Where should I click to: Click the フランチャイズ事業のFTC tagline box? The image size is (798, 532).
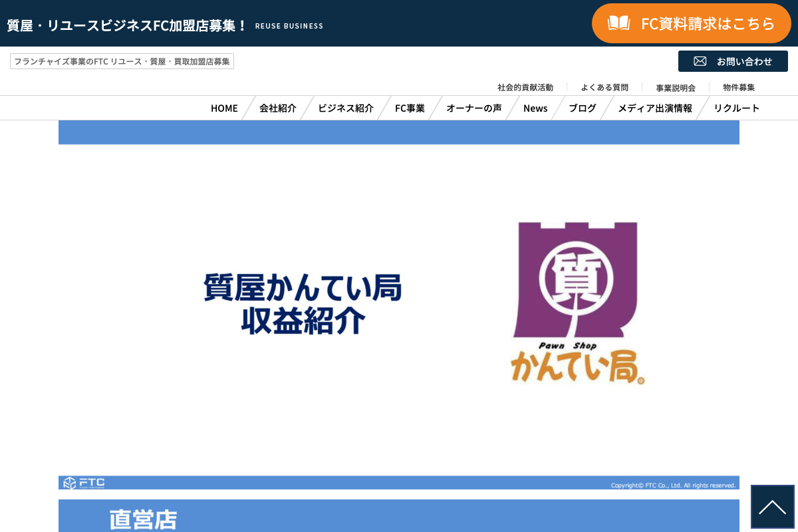click(122, 61)
